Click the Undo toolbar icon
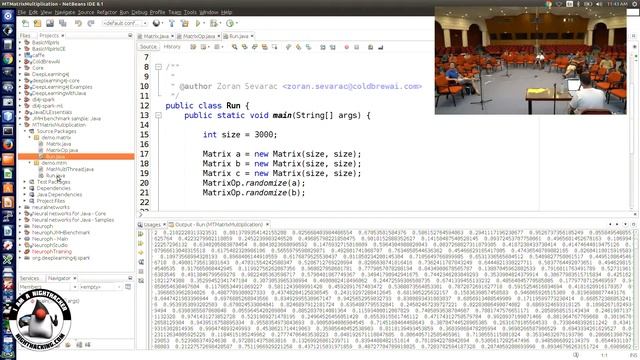Screen dimensions: 640x360 coord(78,23)
